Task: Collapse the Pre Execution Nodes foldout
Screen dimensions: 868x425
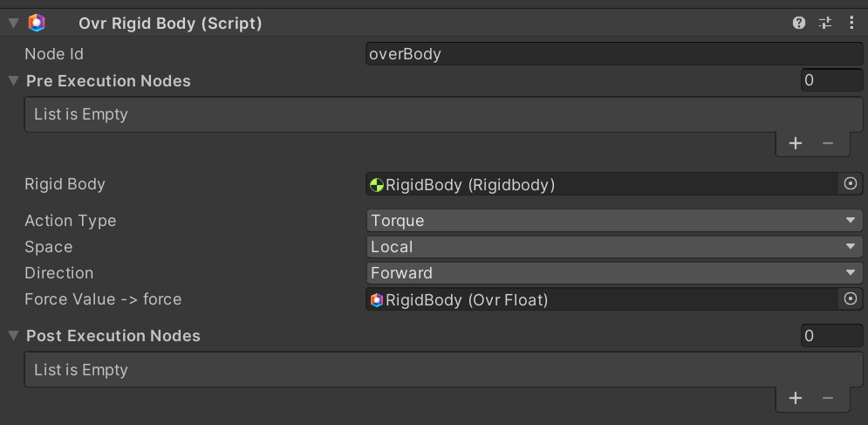Action: pos(13,81)
